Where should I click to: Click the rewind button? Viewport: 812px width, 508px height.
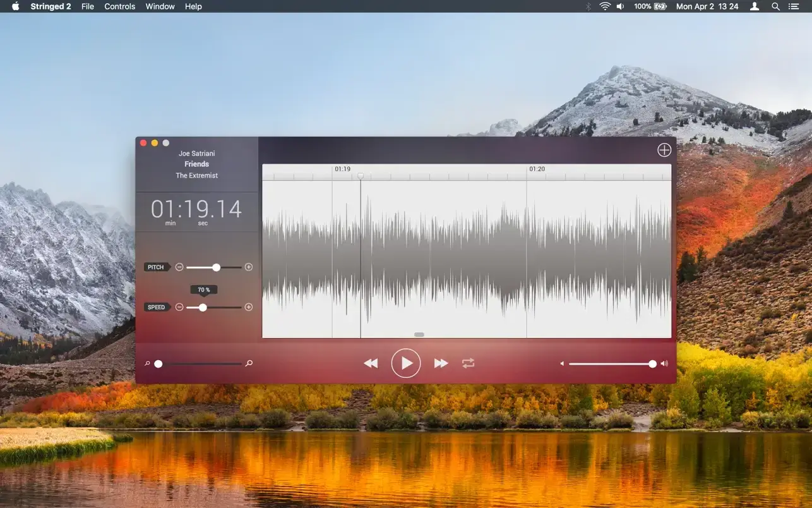tap(371, 363)
